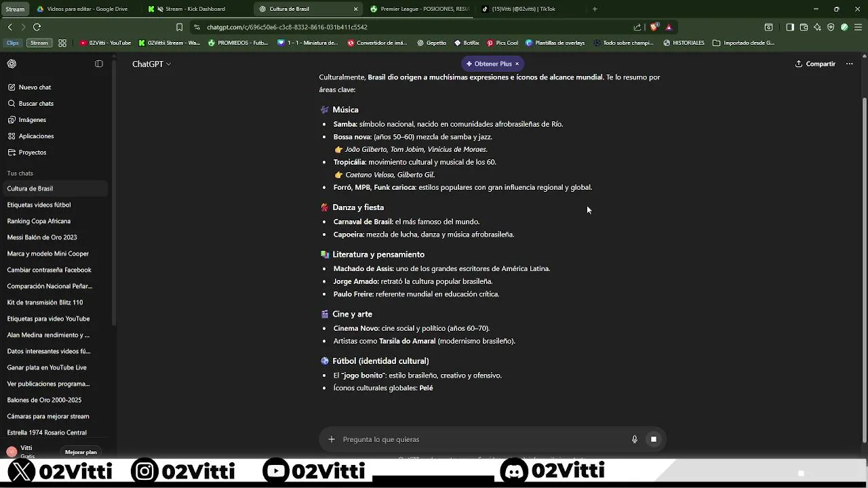
Task: Click the address bar URL
Action: [x=287, y=27]
